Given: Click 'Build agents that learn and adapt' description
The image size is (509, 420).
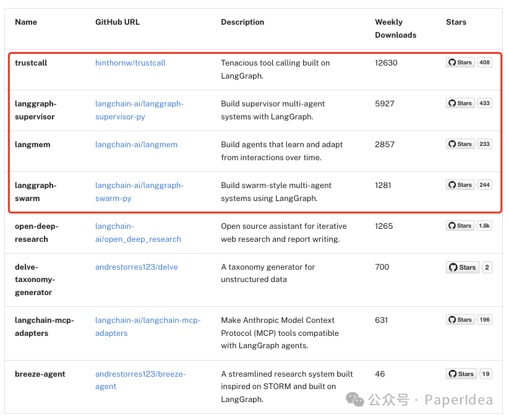Looking at the screenshot, I should [282, 151].
